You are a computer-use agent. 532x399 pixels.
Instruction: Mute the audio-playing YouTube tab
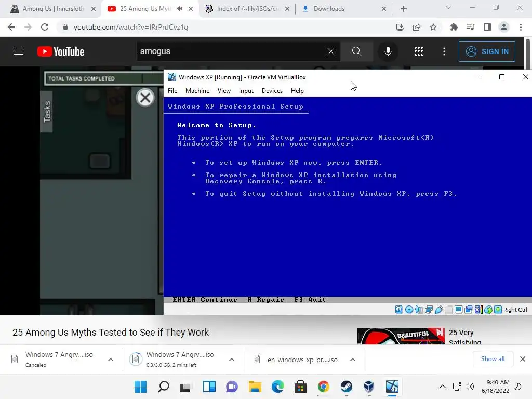(179, 9)
